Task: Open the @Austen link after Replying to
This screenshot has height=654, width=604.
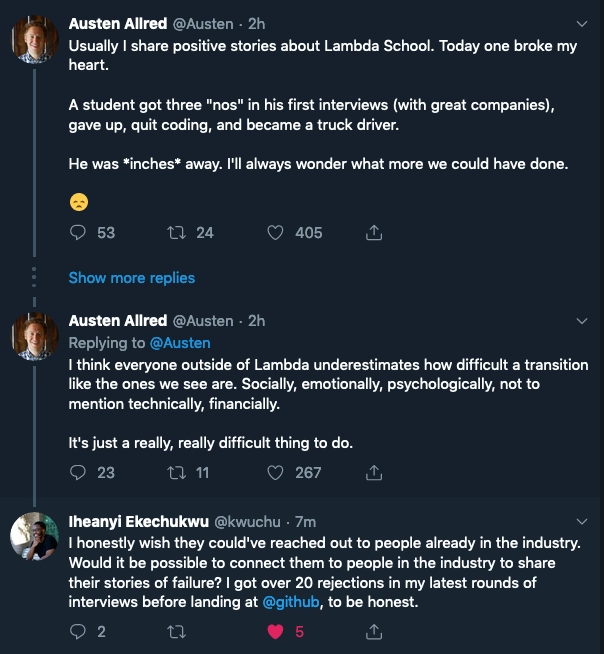Action: (x=180, y=343)
